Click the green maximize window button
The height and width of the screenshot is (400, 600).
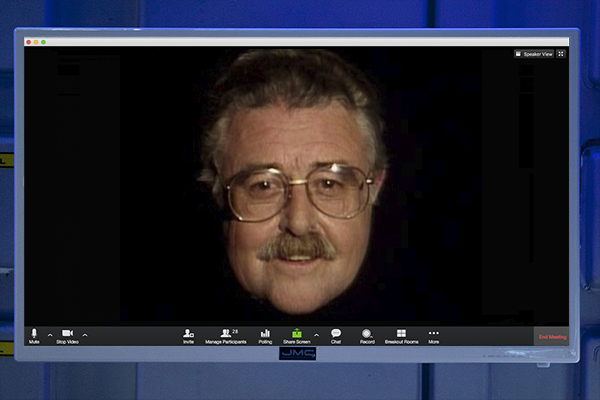(x=43, y=42)
